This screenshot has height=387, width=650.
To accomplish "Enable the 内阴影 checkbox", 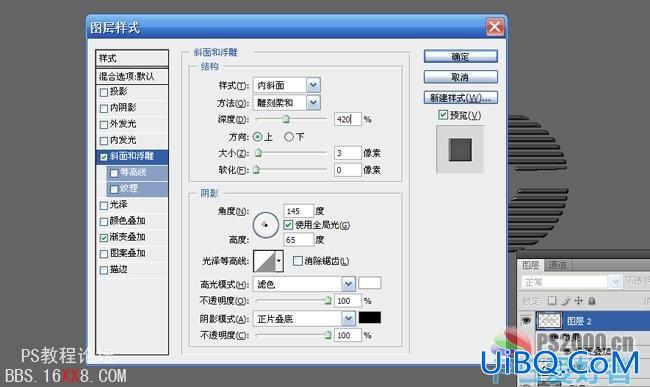I will pos(104,108).
